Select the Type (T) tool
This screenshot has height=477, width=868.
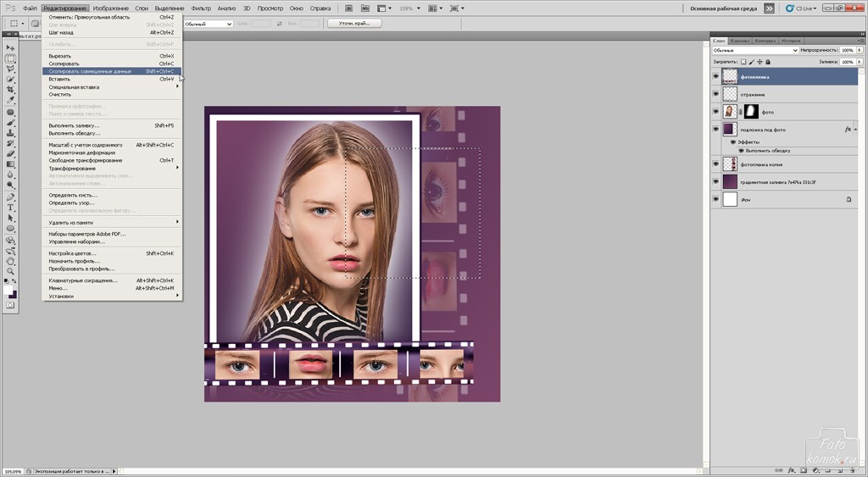[11, 208]
